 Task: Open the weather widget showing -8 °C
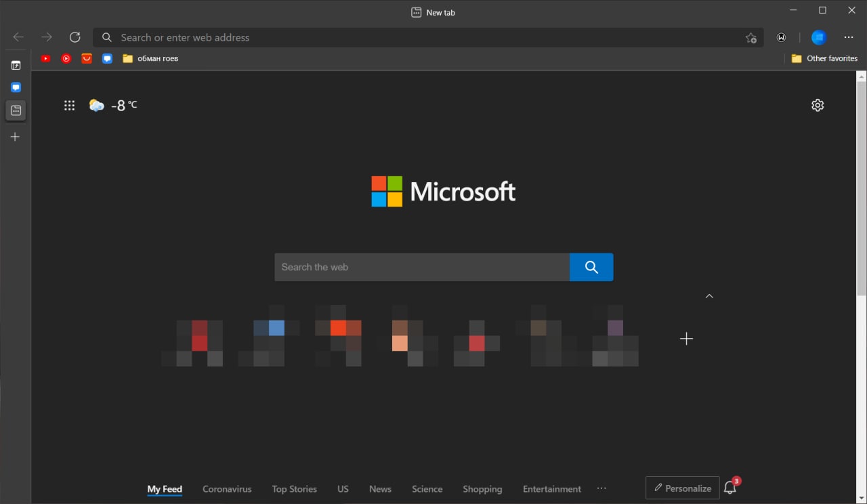113,105
